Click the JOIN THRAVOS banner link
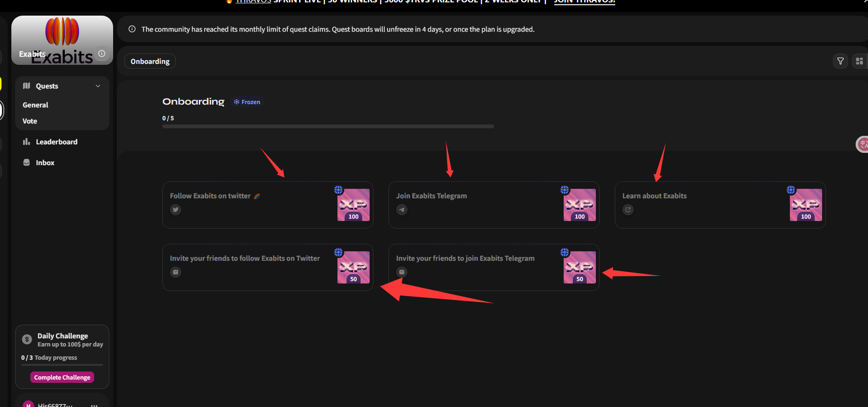The height and width of the screenshot is (407, 868). pos(585,2)
